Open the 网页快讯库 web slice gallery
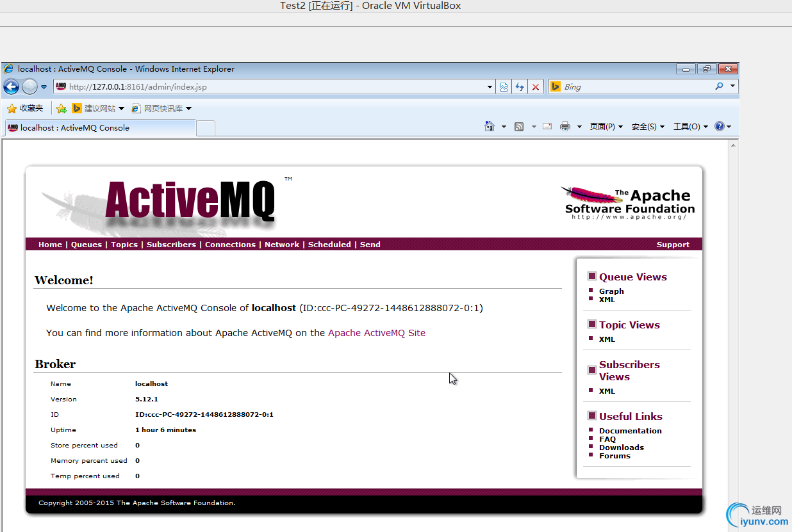The width and height of the screenshot is (792, 532). [x=161, y=108]
